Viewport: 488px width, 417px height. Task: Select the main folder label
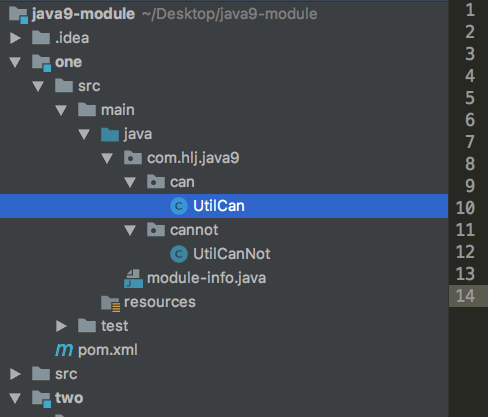pos(118,110)
